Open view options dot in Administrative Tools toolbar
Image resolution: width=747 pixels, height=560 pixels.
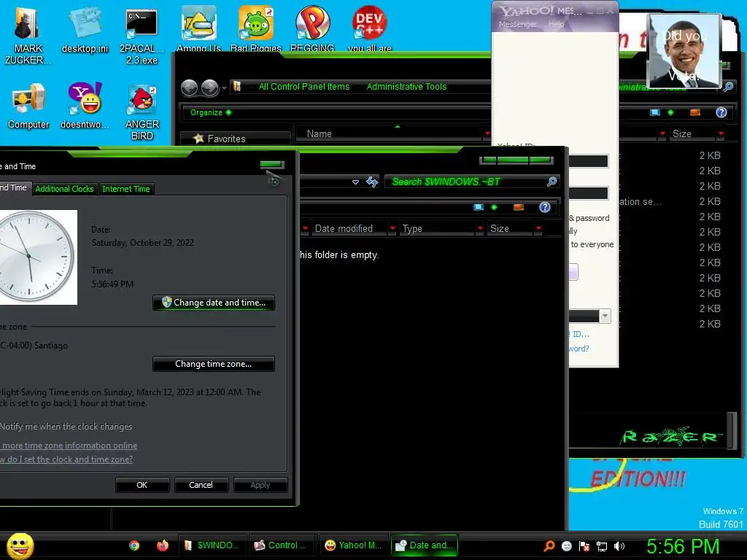click(x=671, y=112)
